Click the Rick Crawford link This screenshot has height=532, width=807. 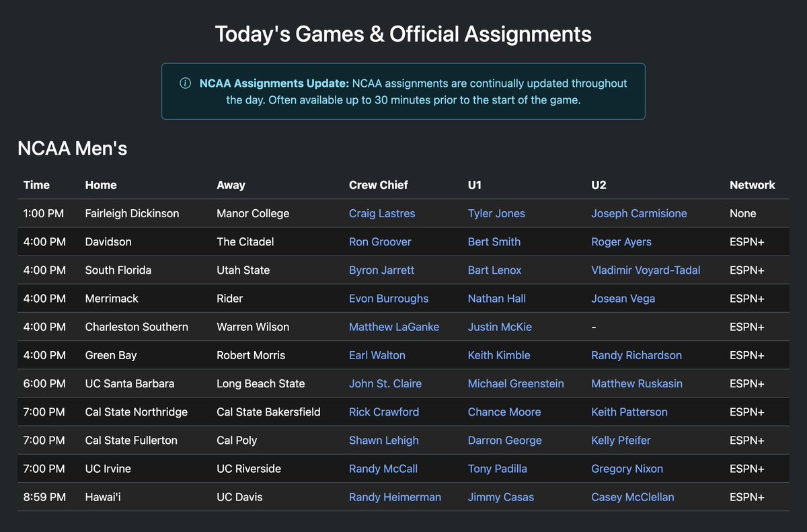click(x=384, y=412)
